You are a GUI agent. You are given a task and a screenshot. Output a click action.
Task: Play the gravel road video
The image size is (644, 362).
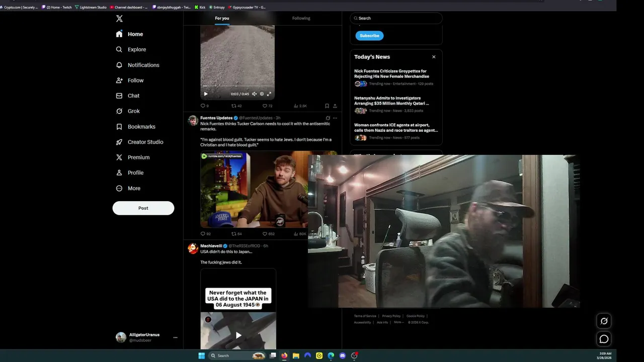[205, 94]
